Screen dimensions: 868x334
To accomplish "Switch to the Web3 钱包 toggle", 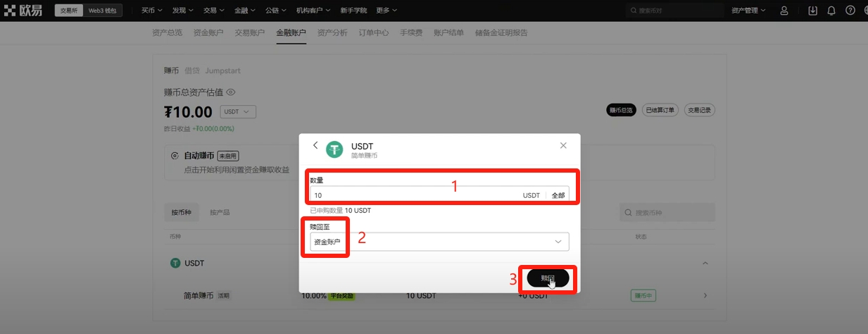I will 103,11.
